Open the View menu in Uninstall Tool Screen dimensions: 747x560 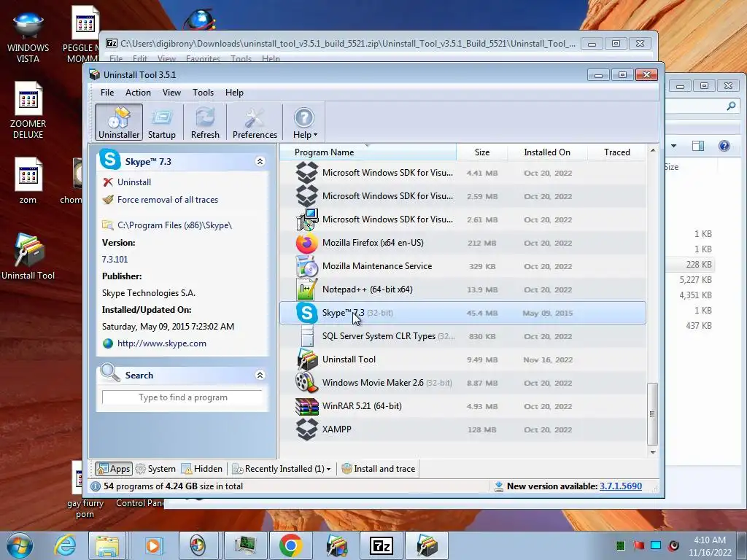pyautogui.click(x=171, y=93)
